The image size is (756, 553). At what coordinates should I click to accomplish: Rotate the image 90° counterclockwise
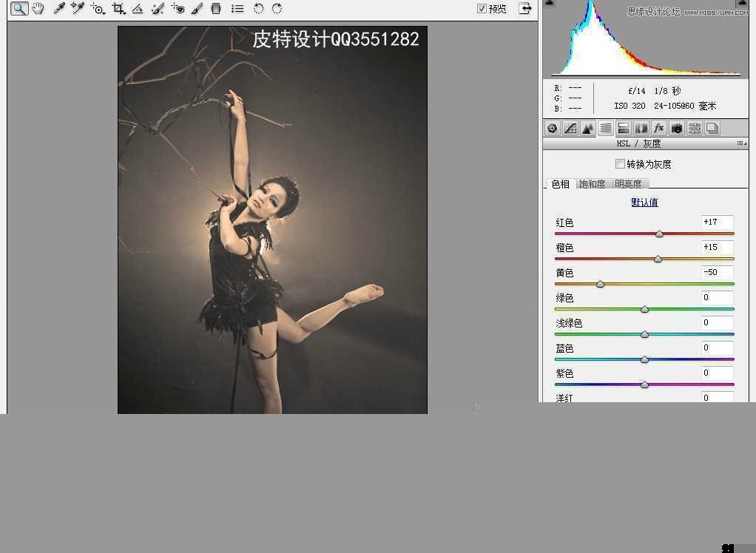(258, 9)
